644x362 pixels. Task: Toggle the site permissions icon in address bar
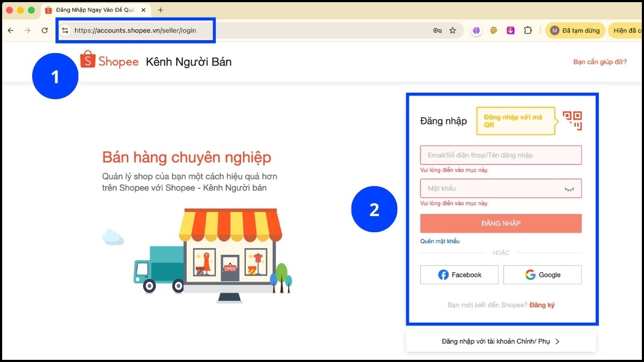[x=65, y=30]
